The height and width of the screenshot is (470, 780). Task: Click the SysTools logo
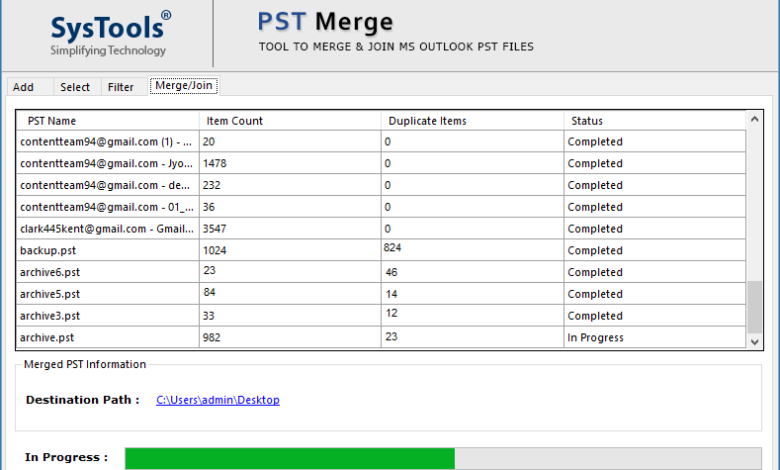(110, 34)
